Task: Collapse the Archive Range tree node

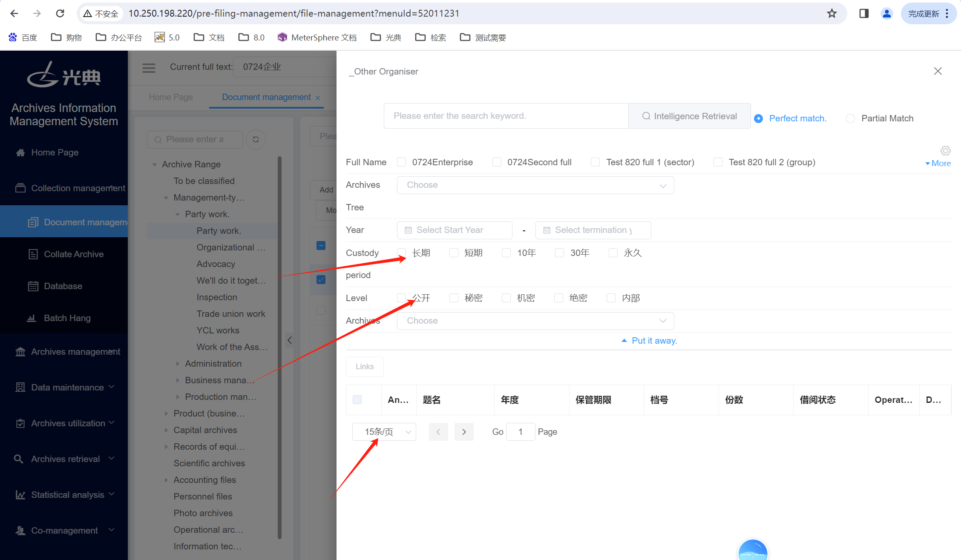Action: 155,164
